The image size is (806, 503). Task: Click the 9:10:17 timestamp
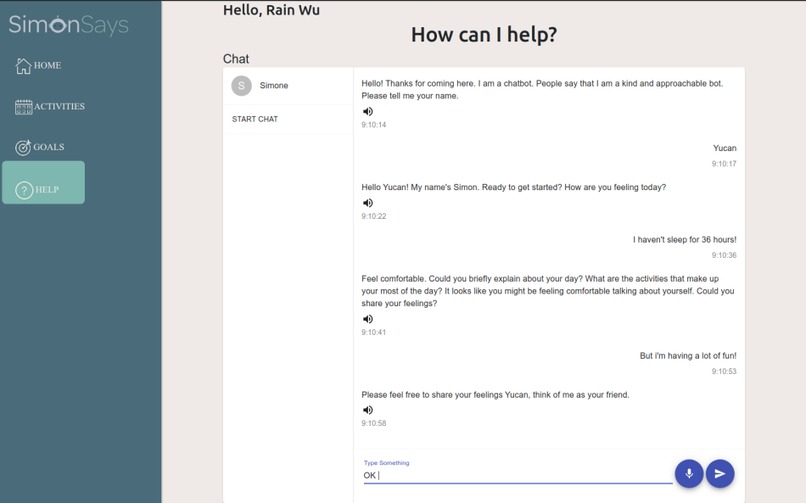(724, 164)
